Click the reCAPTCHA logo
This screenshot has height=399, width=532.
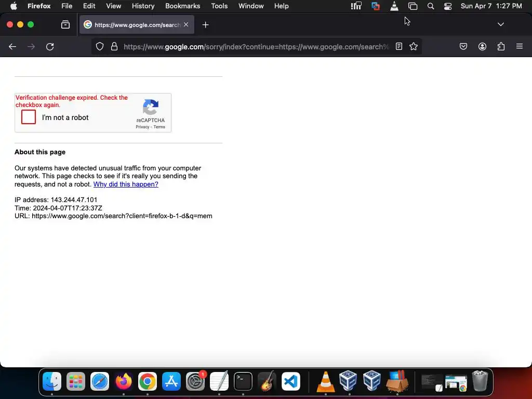click(151, 107)
